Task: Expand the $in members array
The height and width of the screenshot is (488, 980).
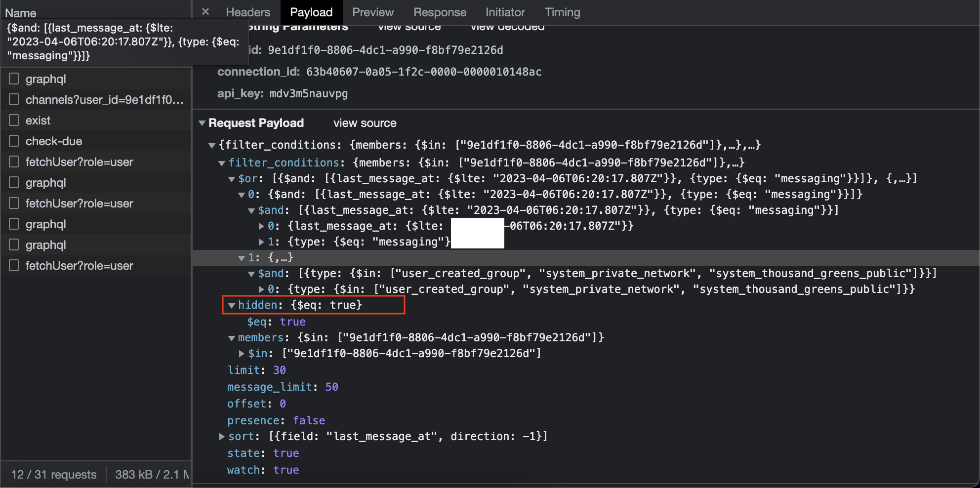Action: [242, 354]
